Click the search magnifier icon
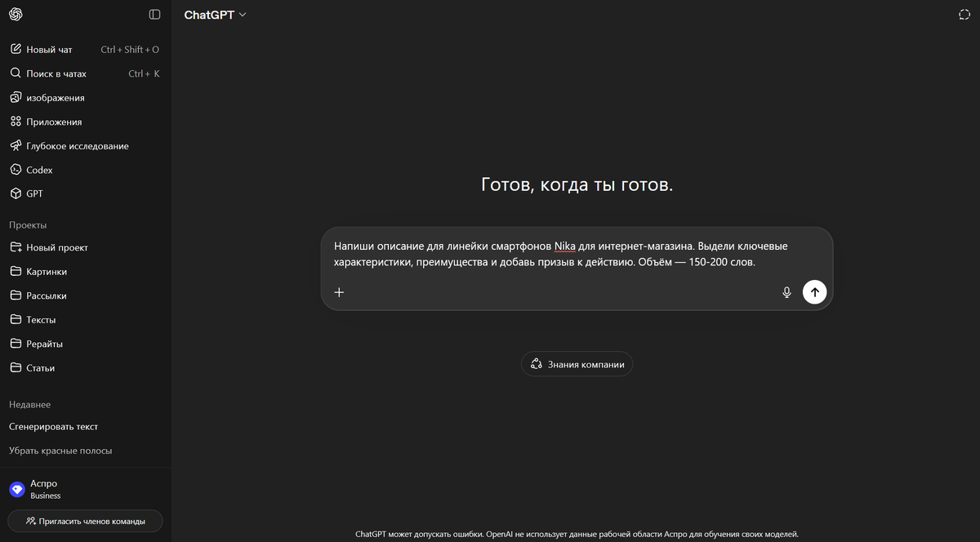Image resolution: width=980 pixels, height=542 pixels. 16,73
